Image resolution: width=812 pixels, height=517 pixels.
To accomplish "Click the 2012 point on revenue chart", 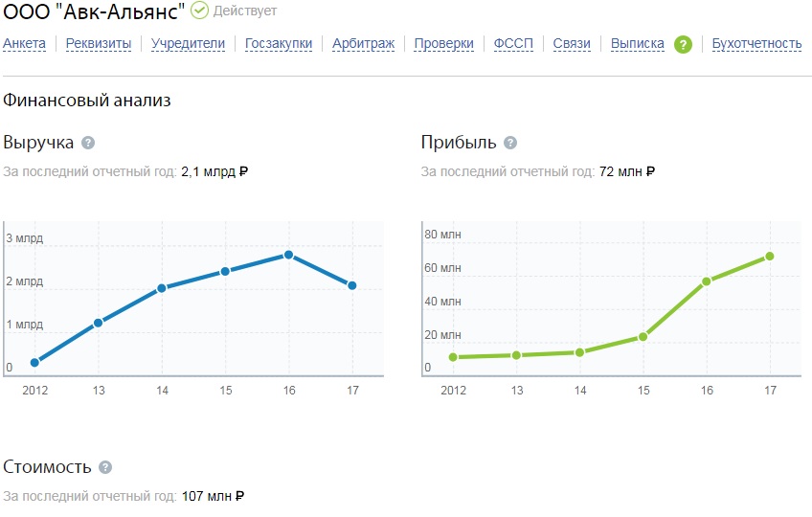I will coord(34,363).
